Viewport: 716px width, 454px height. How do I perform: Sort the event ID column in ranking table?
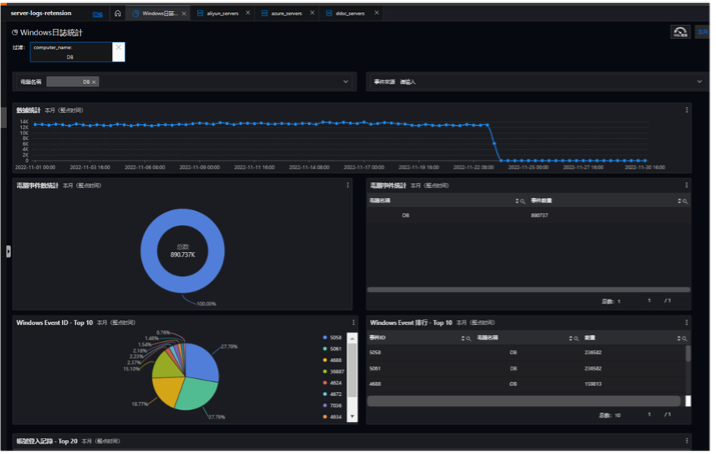[x=463, y=338]
